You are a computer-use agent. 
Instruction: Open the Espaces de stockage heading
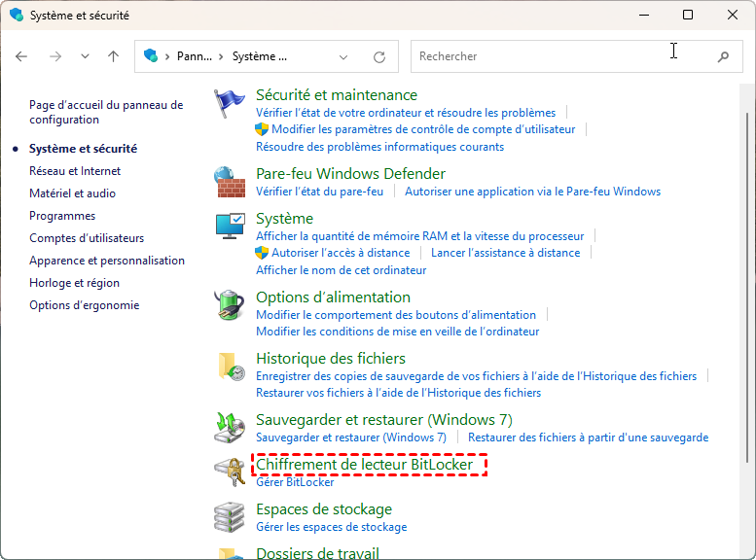324,508
